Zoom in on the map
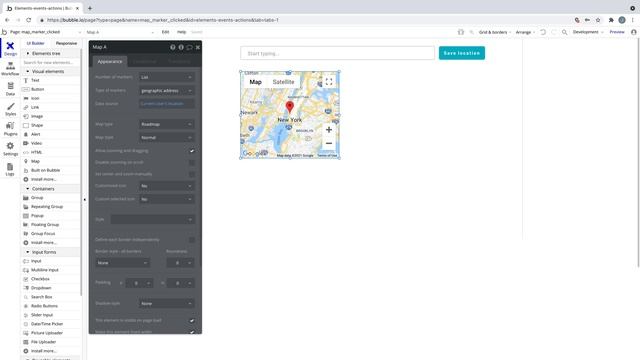Image resolution: width=640 pixels, height=360 pixels. (x=329, y=130)
